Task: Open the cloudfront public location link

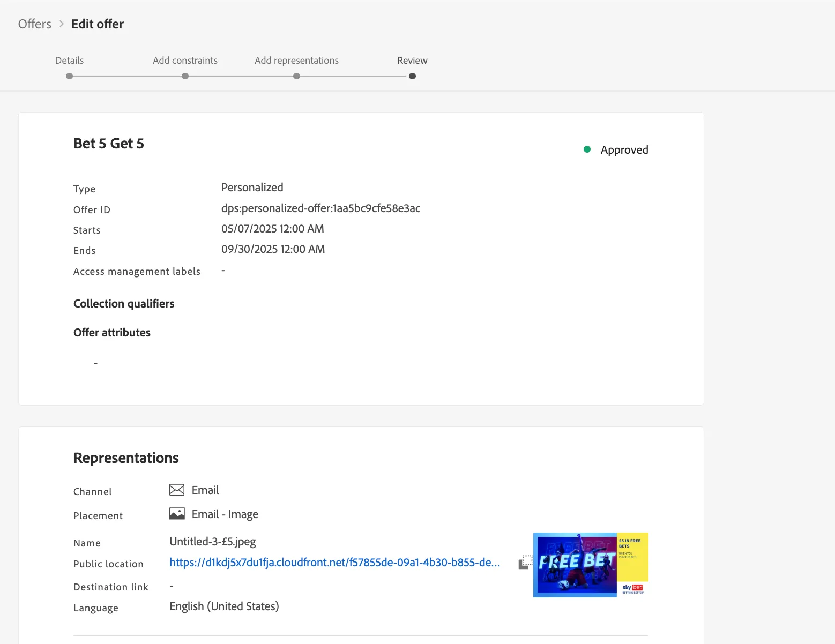Action: (x=335, y=563)
